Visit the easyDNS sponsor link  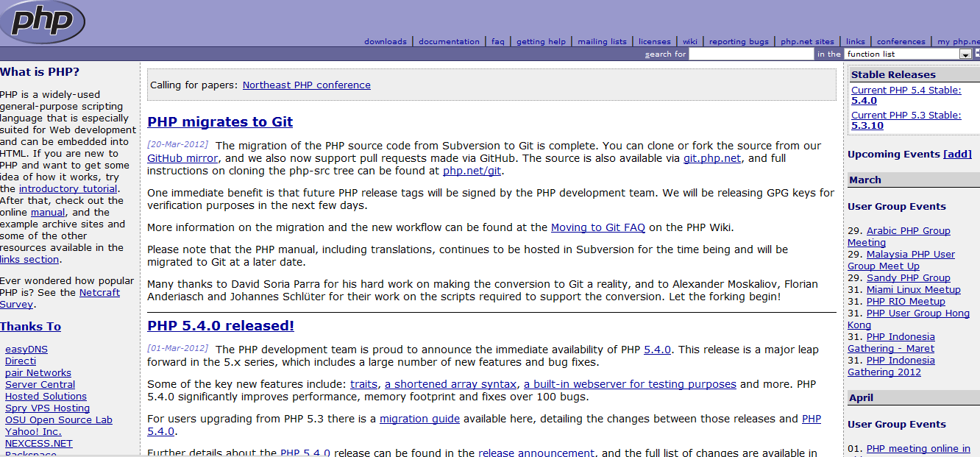[26, 350]
